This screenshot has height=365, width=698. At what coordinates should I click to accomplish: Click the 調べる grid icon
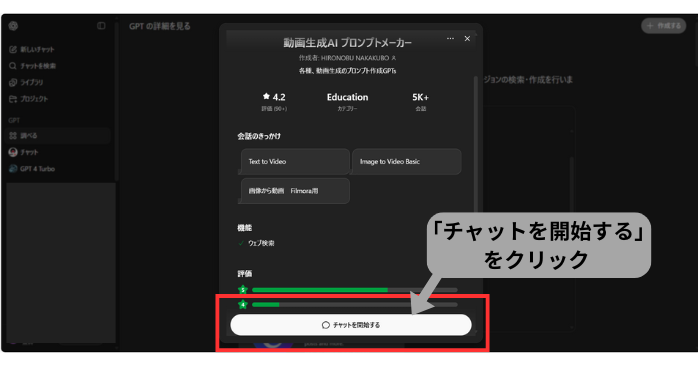coord(13,136)
